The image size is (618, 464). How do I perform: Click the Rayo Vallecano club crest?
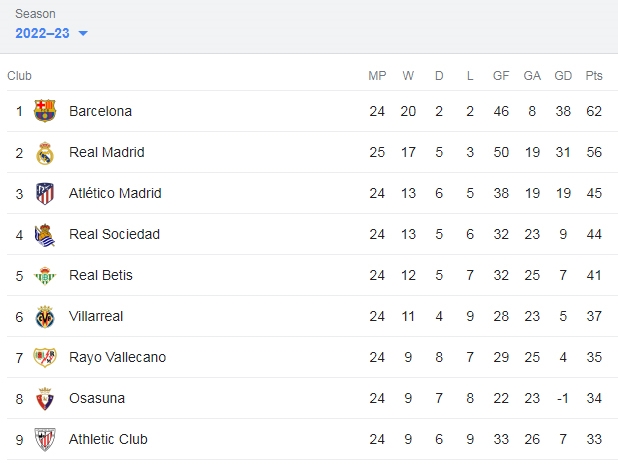click(45, 357)
